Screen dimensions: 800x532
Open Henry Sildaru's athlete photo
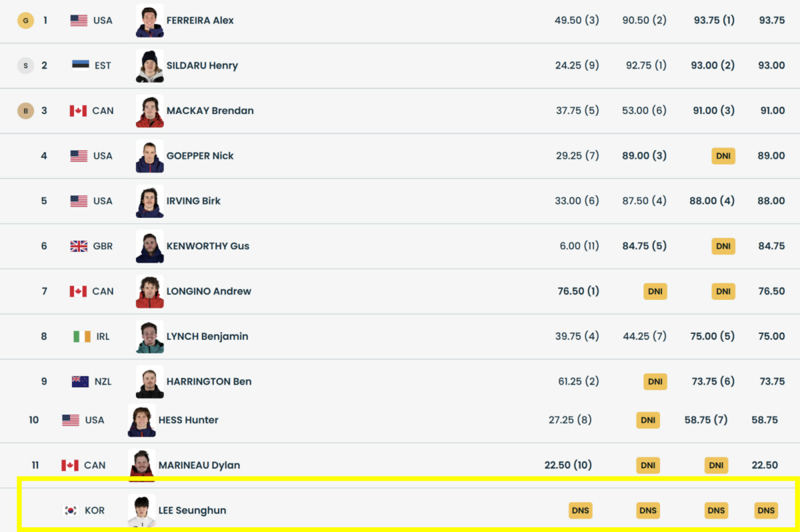pos(149,66)
